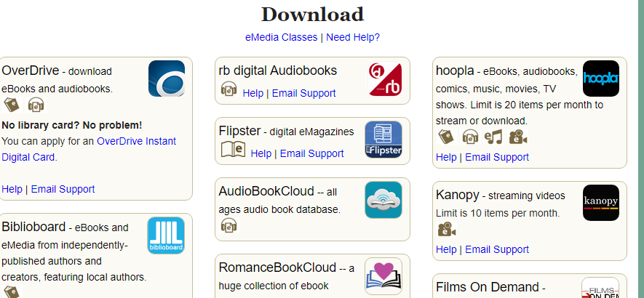This screenshot has height=298, width=644.
Task: Click the Kanopy logo icon
Action: pyautogui.click(x=600, y=203)
